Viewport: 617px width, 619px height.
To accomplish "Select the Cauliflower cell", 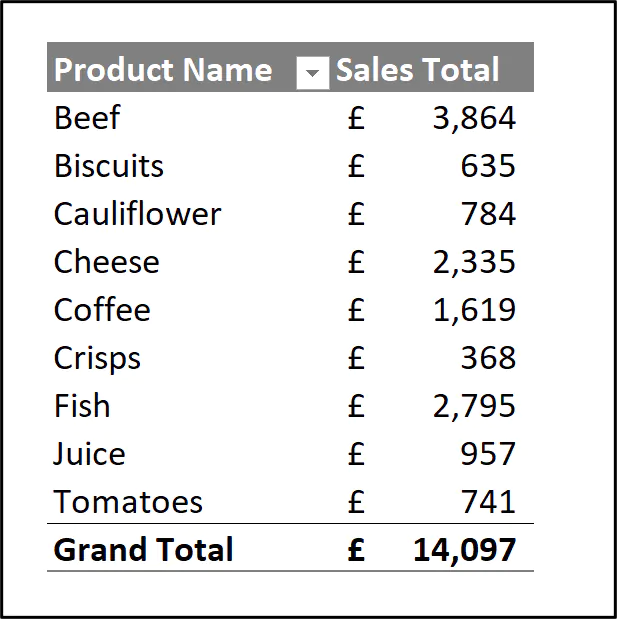I will (137, 214).
